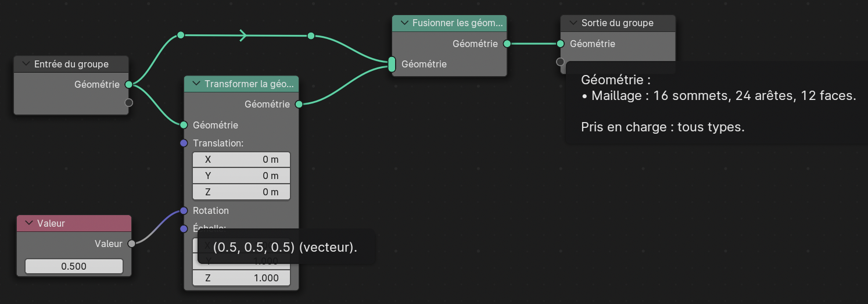Click the Fusionner Géométrie multi-input socket

[392, 64]
